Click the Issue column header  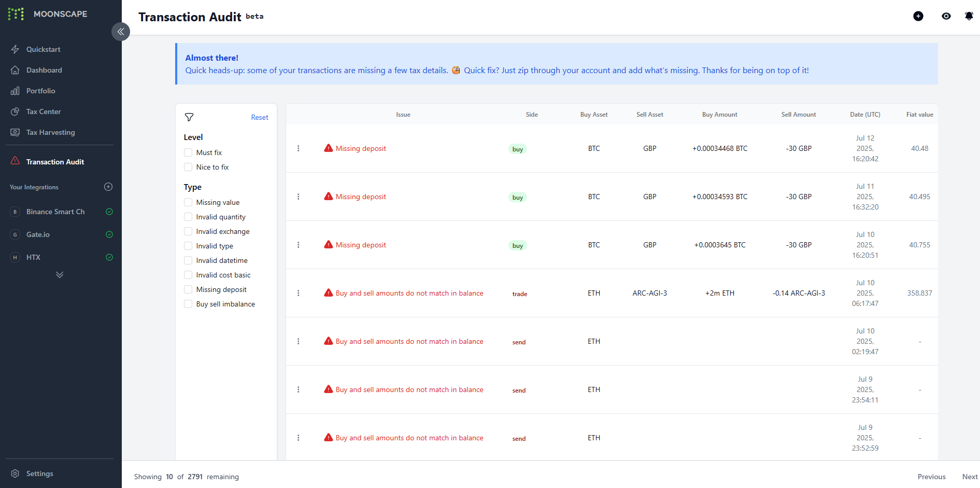click(403, 115)
